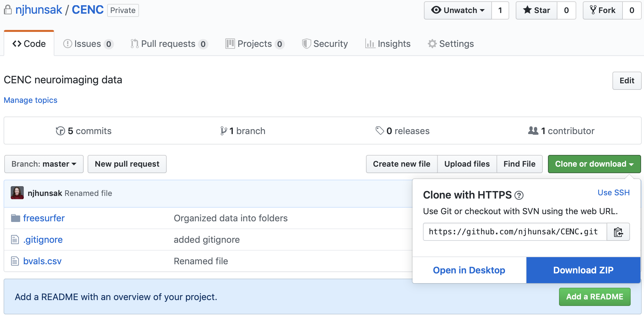Open the 'added gitignore' commit message
The width and height of the screenshot is (644, 317).
click(207, 240)
